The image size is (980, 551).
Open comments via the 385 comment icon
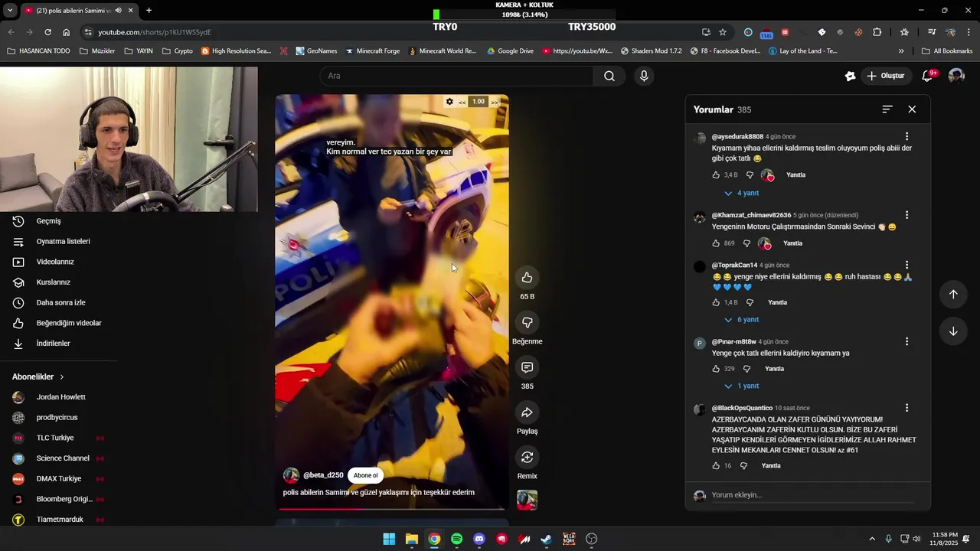(x=527, y=367)
